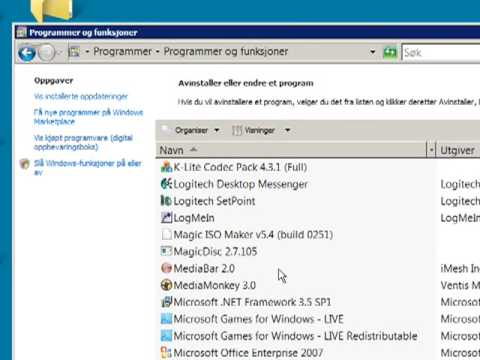Select MediaMonkey 3.0 entry
The width and height of the screenshot is (480, 360).
(x=214, y=285)
